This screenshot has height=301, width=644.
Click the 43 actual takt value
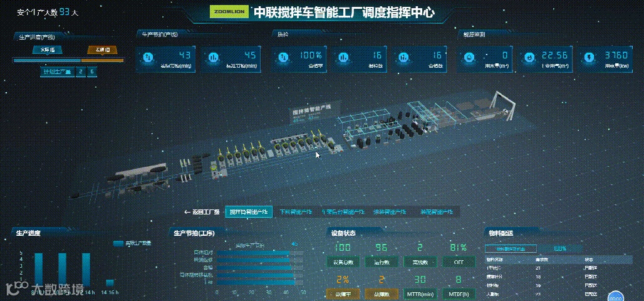(x=184, y=55)
